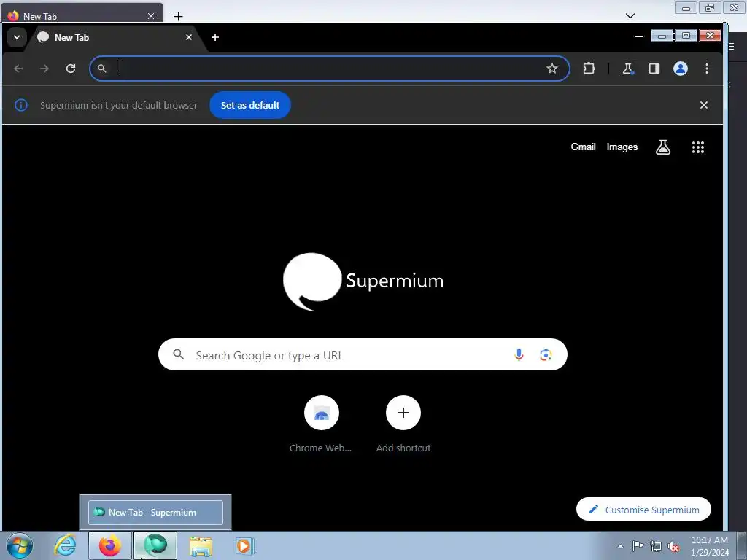Open a new tab in Supermium
Image resolution: width=747 pixels, height=560 pixels.
point(215,37)
